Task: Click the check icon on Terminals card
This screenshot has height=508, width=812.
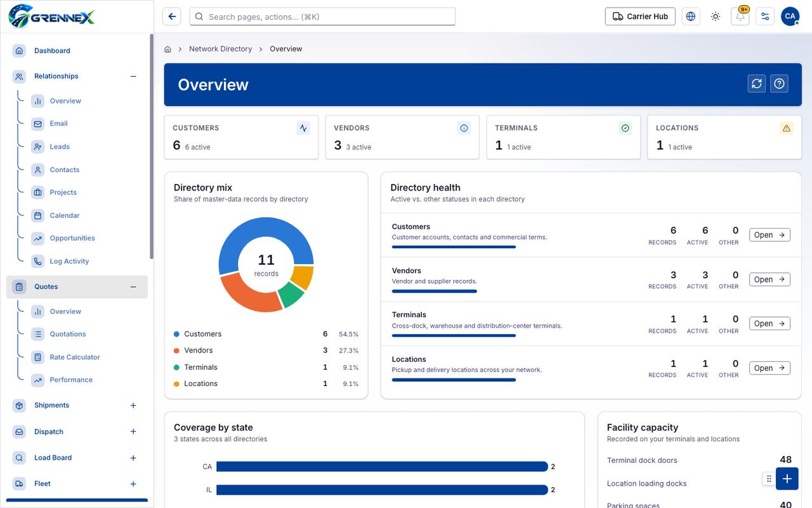Action: pyautogui.click(x=625, y=128)
